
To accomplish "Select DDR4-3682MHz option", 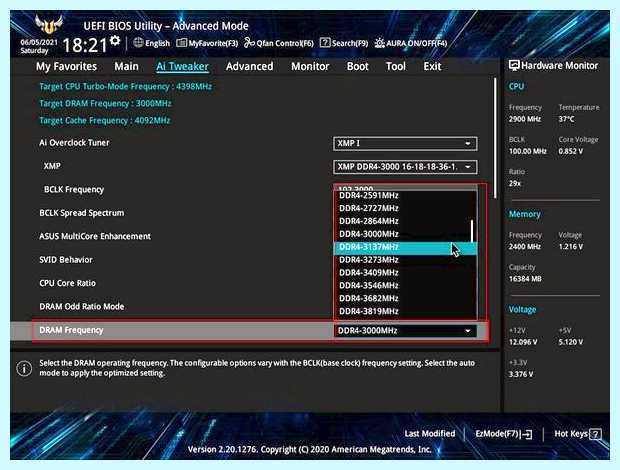I will 405,298.
